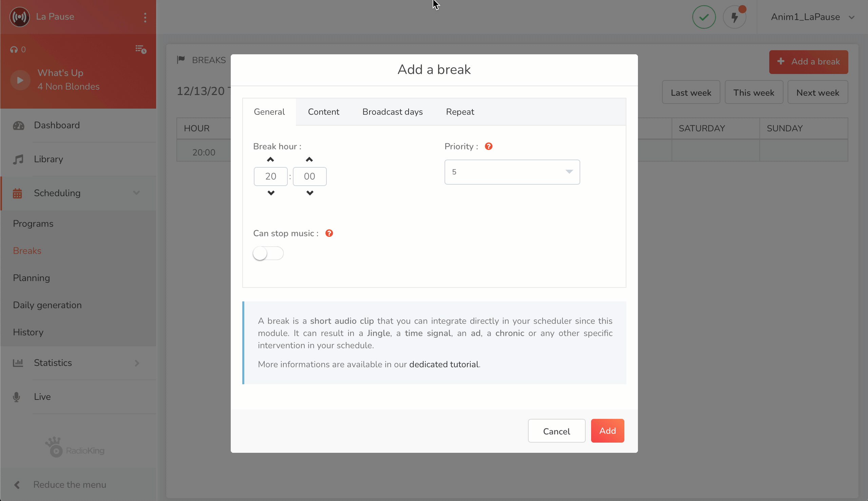Switch to the Broadcast days tab
Image resolution: width=868 pixels, height=501 pixels.
[x=392, y=112]
